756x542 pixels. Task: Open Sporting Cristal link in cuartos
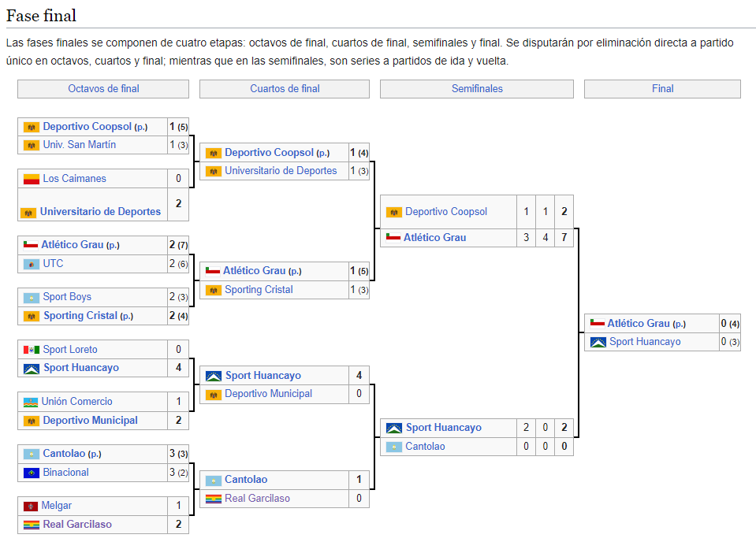point(259,290)
